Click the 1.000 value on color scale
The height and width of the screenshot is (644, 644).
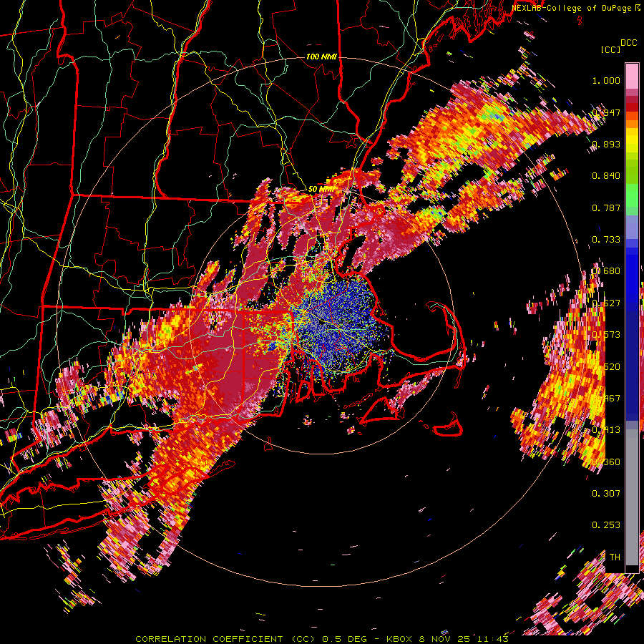pos(606,80)
